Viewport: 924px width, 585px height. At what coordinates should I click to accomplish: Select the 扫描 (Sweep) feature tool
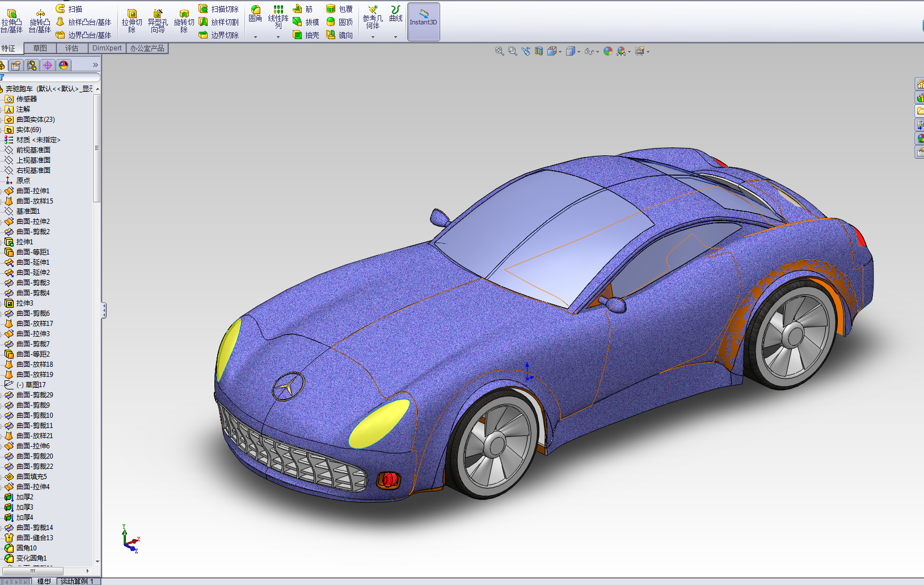tap(69, 9)
